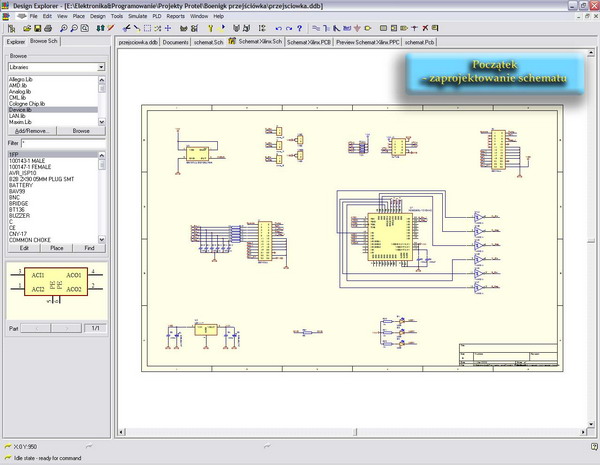Select the area selection rectangle tool
600x465 pixels.
[x=147, y=28]
